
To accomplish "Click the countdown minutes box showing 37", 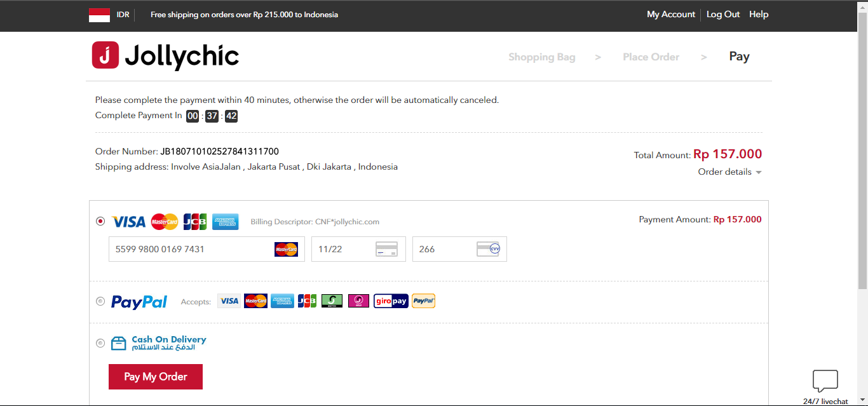I will [x=212, y=116].
